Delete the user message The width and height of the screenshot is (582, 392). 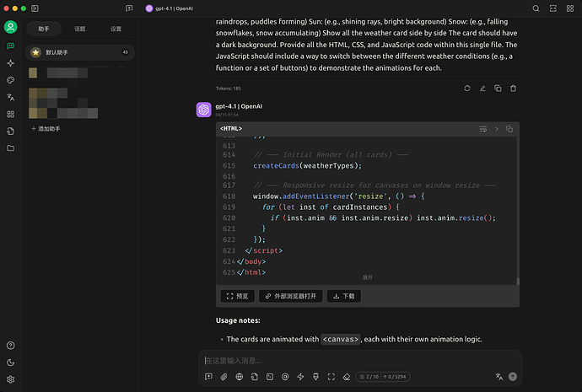point(513,89)
